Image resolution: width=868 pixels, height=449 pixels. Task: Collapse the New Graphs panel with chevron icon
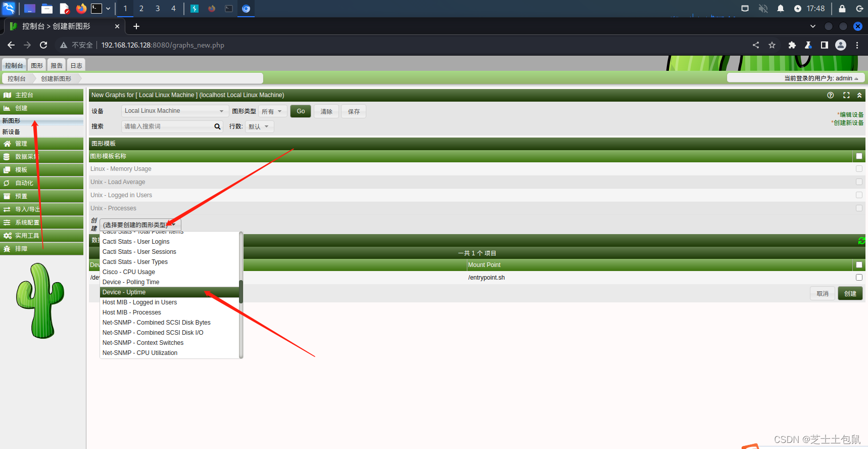(x=859, y=95)
